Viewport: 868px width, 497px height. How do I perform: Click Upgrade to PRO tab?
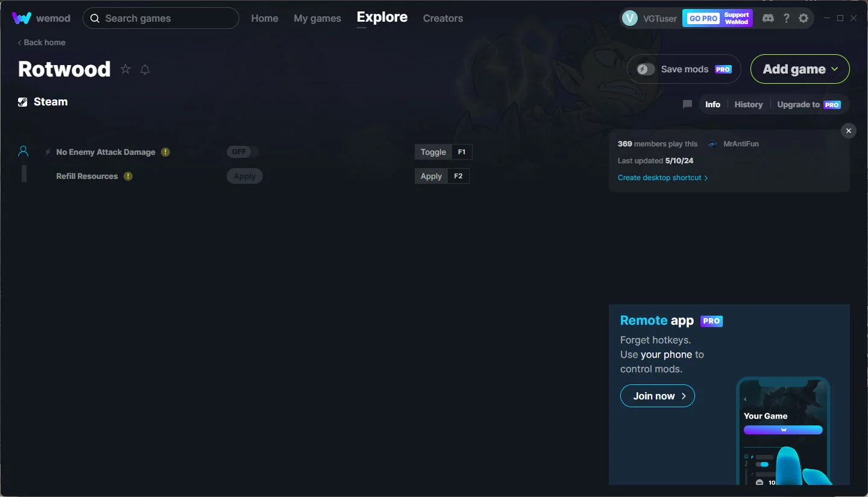(809, 104)
